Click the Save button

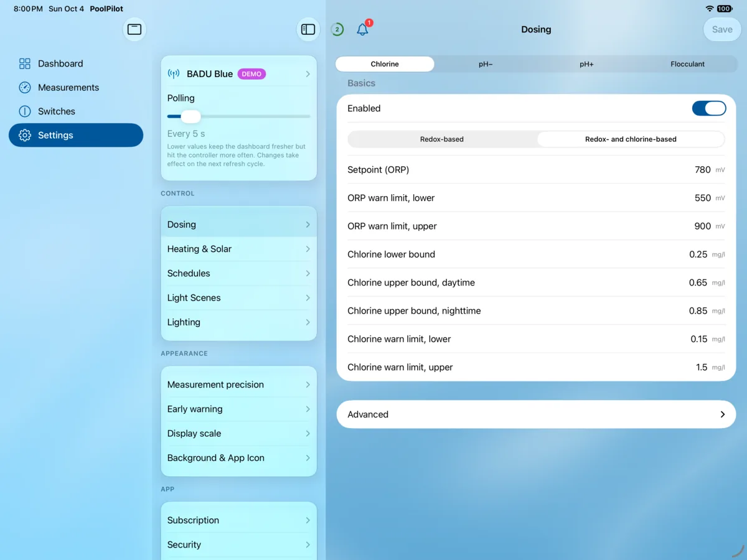point(722,29)
